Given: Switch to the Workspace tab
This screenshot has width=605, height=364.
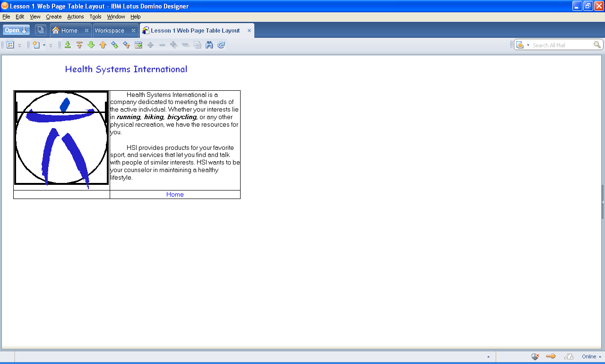Looking at the screenshot, I should point(109,30).
